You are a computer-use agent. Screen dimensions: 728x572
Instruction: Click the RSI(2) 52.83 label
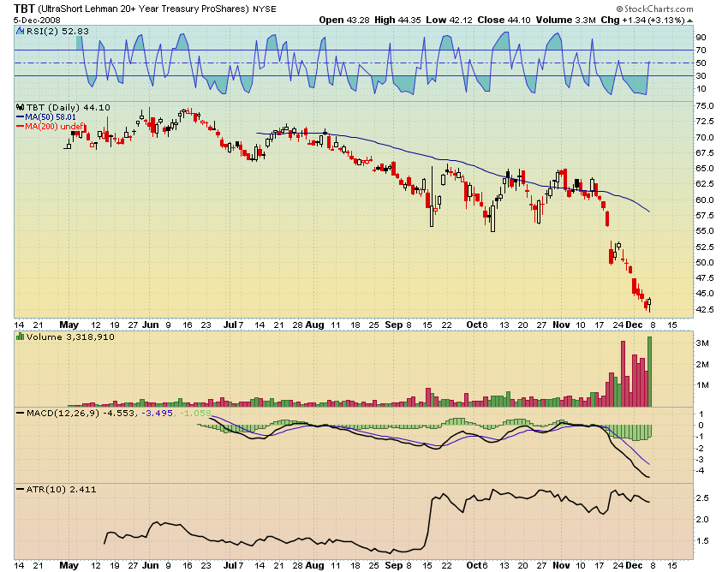(x=57, y=31)
